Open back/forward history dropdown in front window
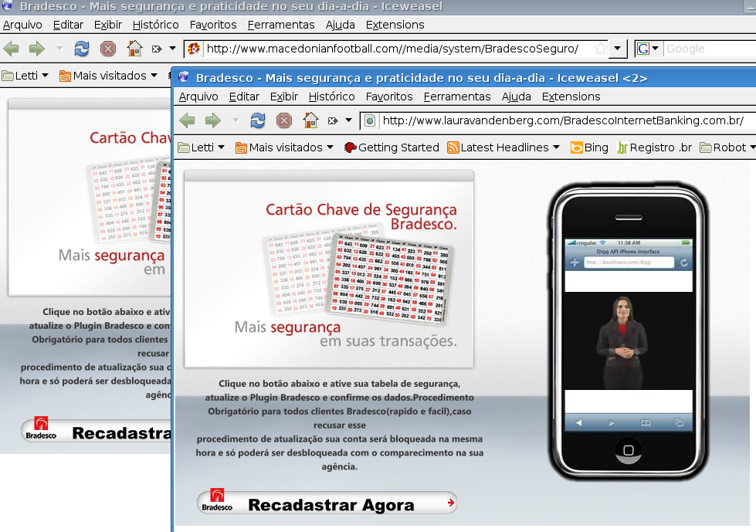756x532 pixels. click(236, 120)
